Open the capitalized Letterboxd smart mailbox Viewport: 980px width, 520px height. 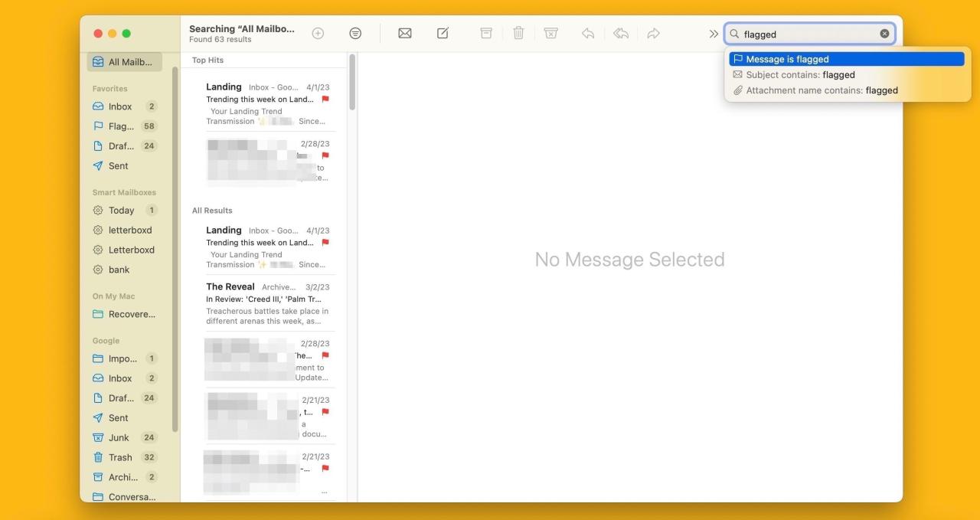coord(124,250)
